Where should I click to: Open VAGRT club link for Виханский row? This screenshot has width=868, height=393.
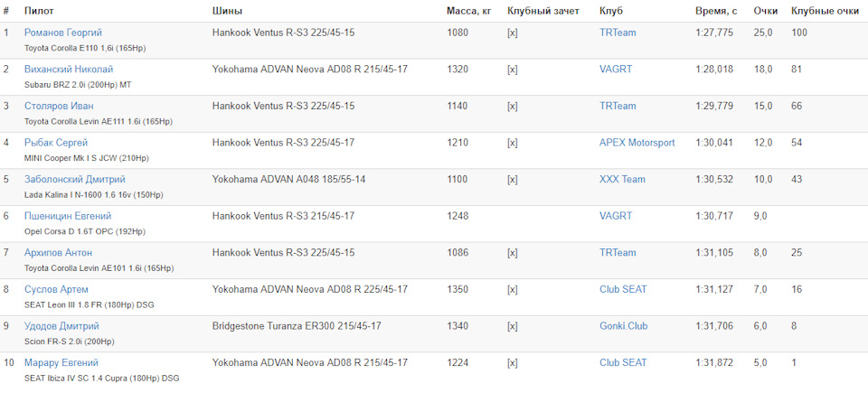(616, 70)
